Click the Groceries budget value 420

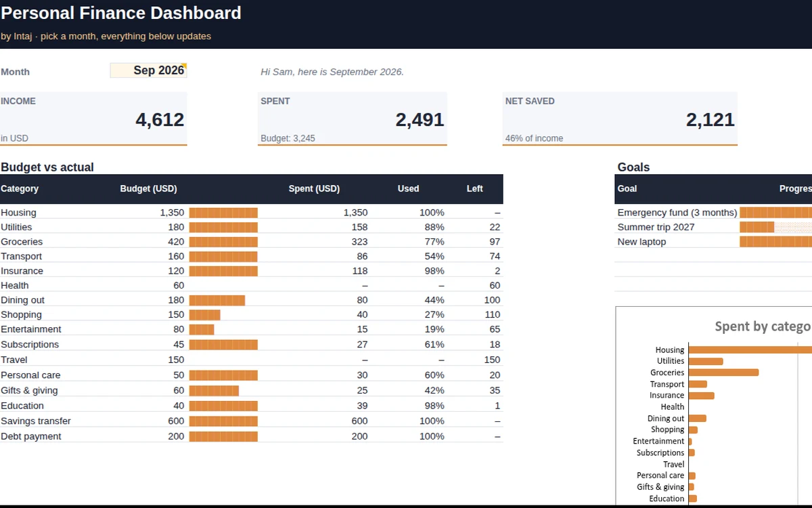point(176,242)
